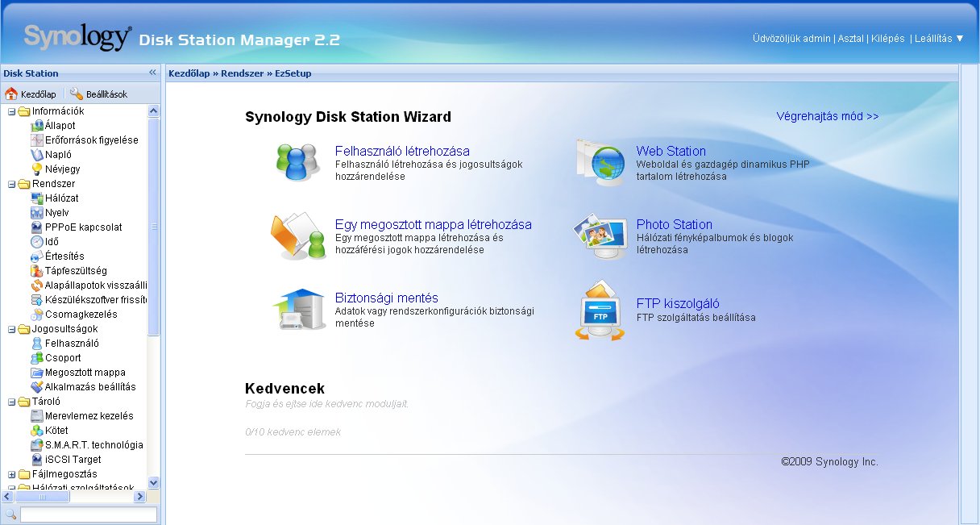
Task: Open Beállítások in the sidebar toolbar
Action: (x=98, y=94)
